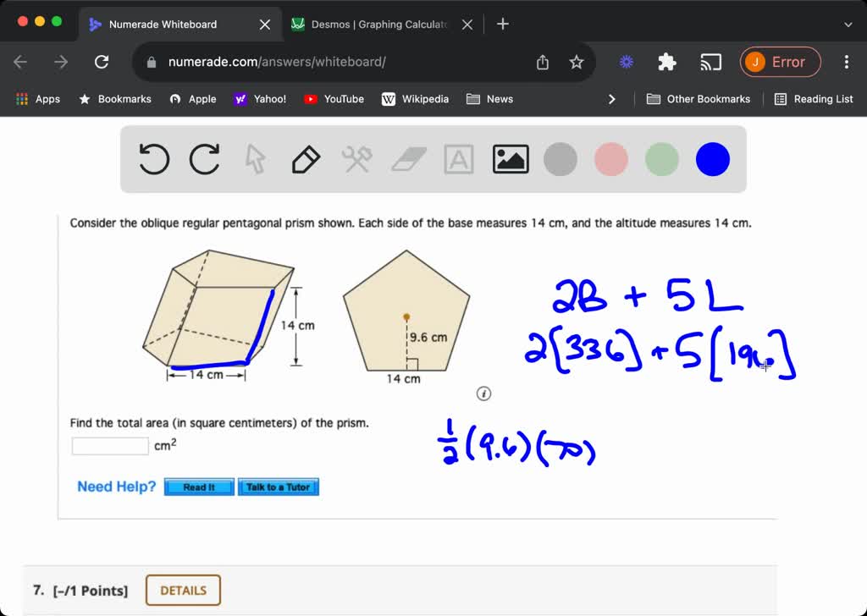
Task: Select the pen drawing tool
Action: click(x=306, y=159)
